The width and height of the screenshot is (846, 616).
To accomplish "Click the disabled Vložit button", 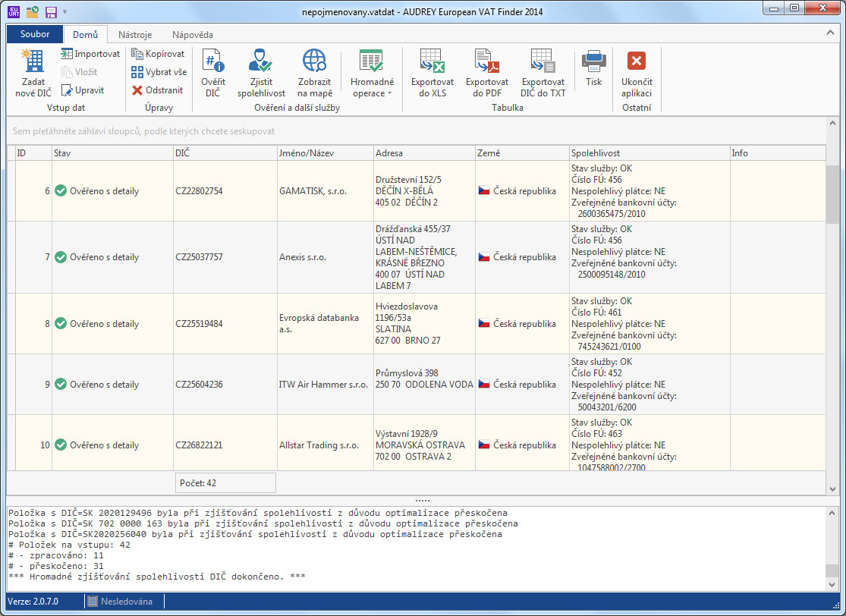I will pyautogui.click(x=79, y=72).
